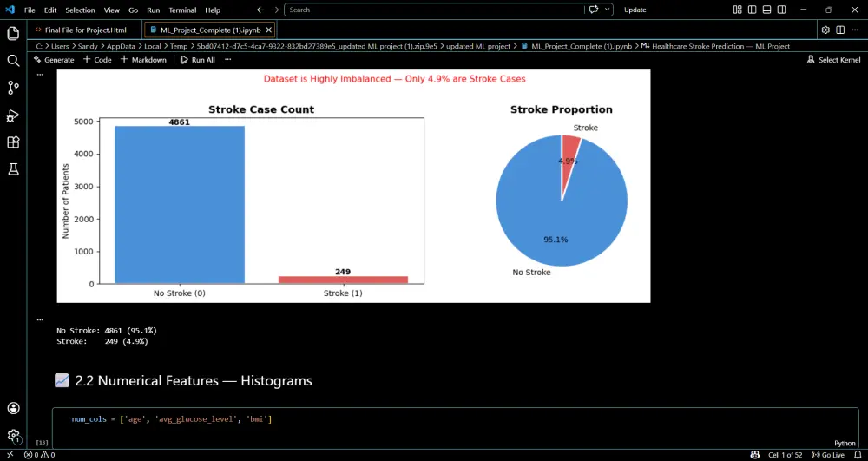Open the Sandy breadcrumb dropdown
The width and height of the screenshot is (868, 461).
tap(89, 47)
